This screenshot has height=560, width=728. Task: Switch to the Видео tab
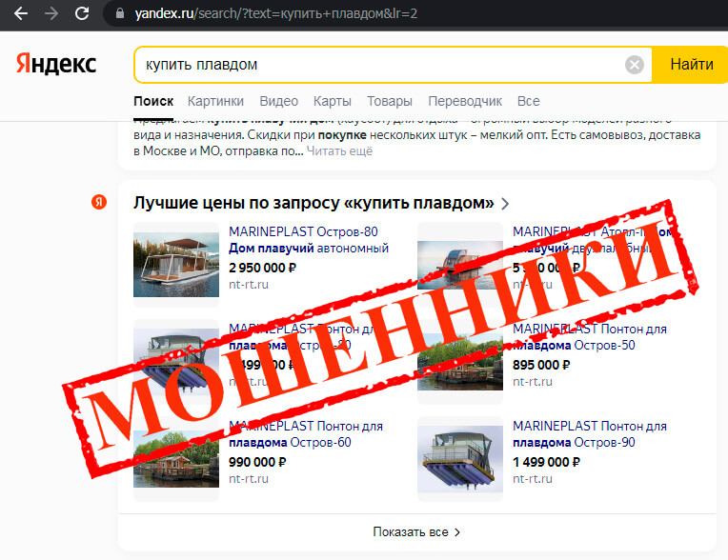(x=278, y=101)
